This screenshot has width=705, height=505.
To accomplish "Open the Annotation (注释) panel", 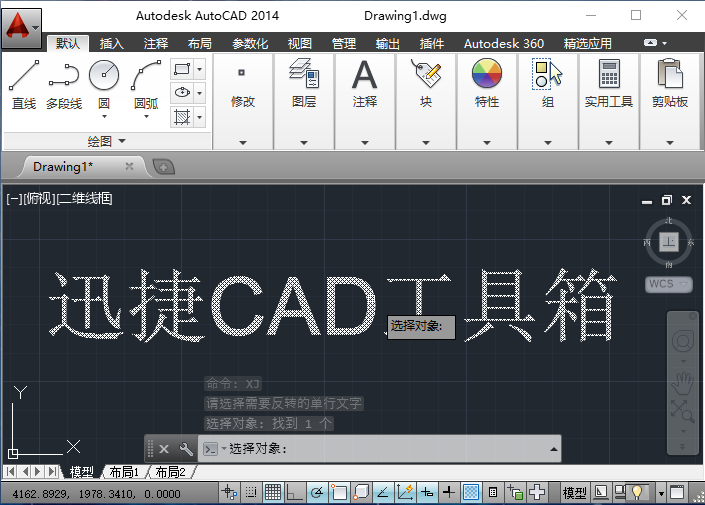I will click(365, 101).
